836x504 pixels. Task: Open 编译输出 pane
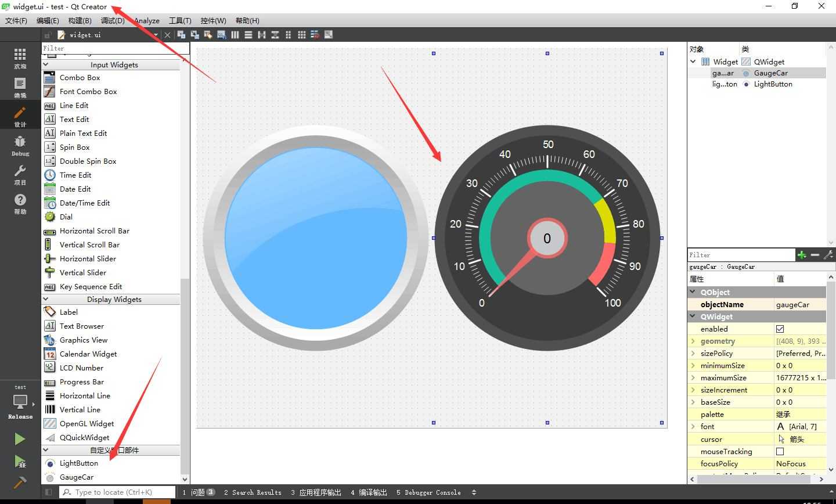click(369, 492)
